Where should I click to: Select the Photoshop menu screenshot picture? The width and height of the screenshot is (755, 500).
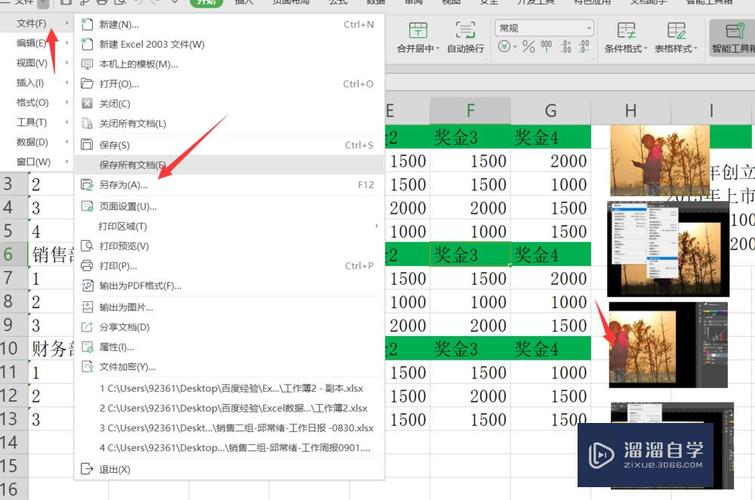point(668,249)
